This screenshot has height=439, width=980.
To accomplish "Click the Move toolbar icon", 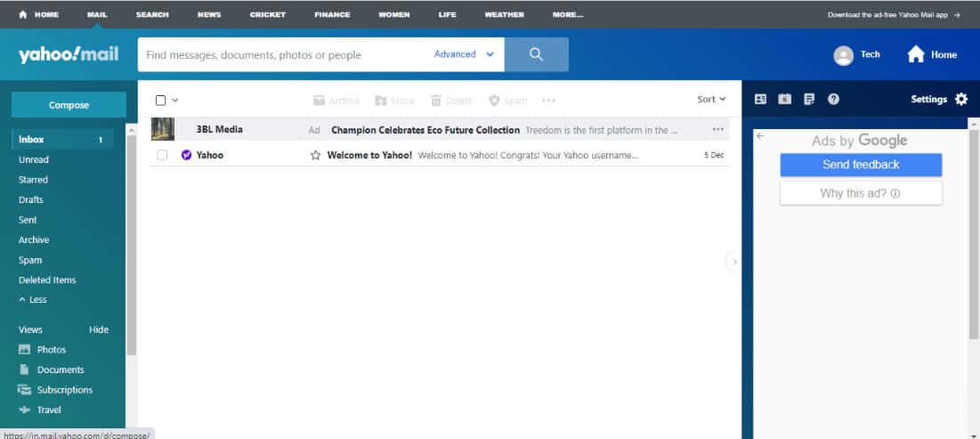I will 381,101.
